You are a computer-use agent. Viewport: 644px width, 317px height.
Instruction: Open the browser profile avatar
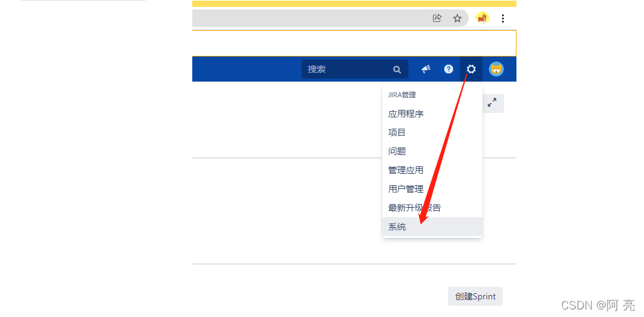click(483, 18)
